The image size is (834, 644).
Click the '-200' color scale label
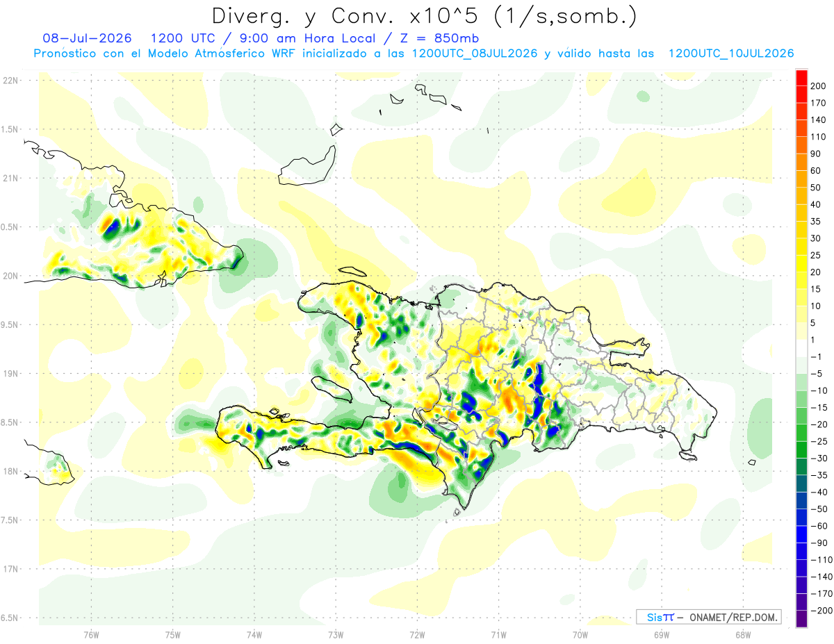pyautogui.click(x=820, y=611)
